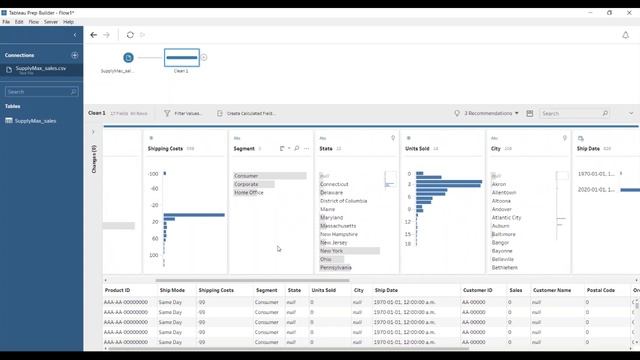Image resolution: width=640 pixels, height=360 pixels.
Task: Open the Server menu
Action: [51, 22]
